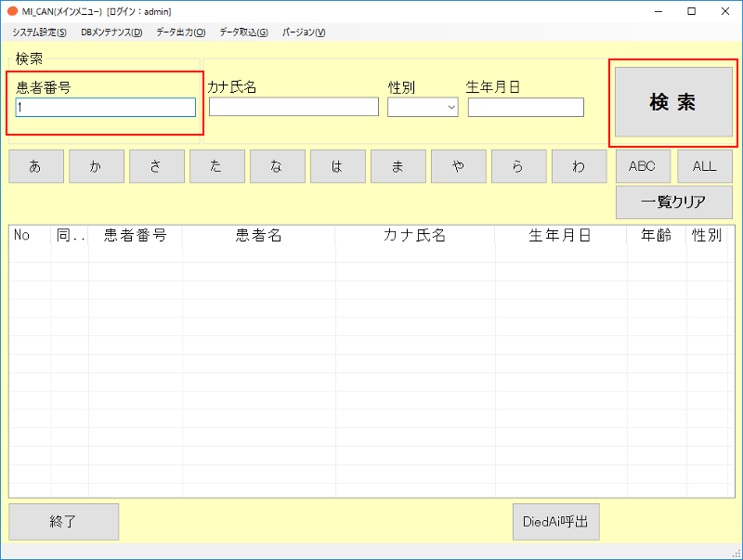Filter by the あ kana button
The width and height of the screenshot is (743, 560).
pyautogui.click(x=36, y=166)
